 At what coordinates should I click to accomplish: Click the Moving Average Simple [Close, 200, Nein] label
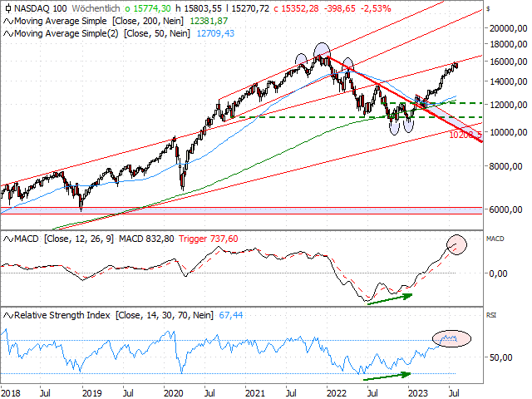[99, 22]
